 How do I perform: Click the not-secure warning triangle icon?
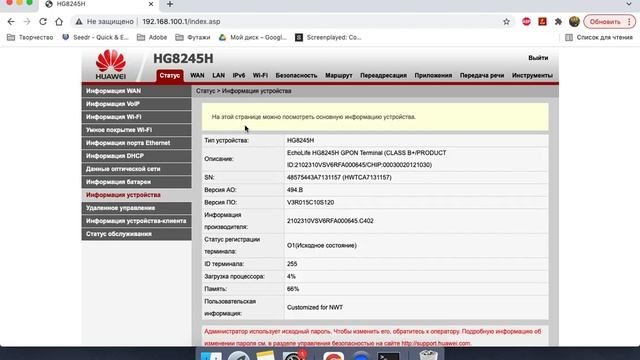pyautogui.click(x=79, y=22)
